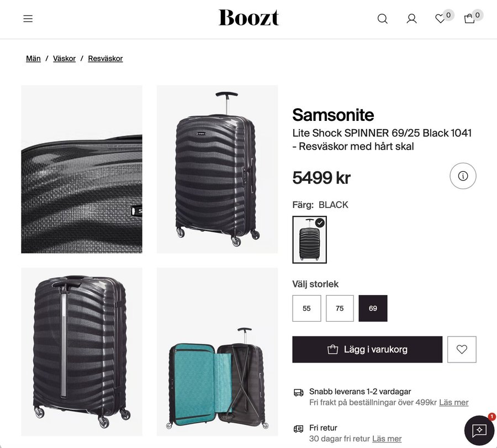
Task: Select size 75
Action: (340, 308)
